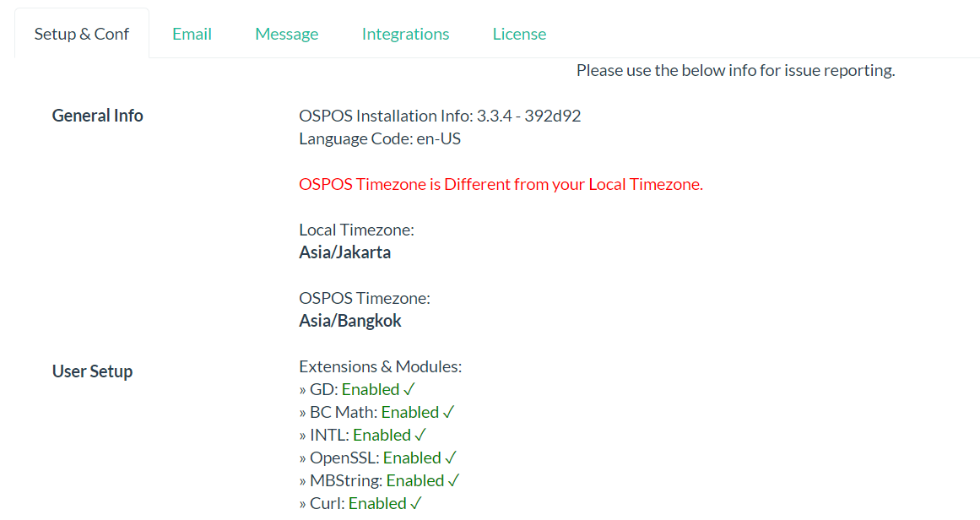Click the Language Code en-US text
This screenshot has width=980, height=520.
(379, 138)
